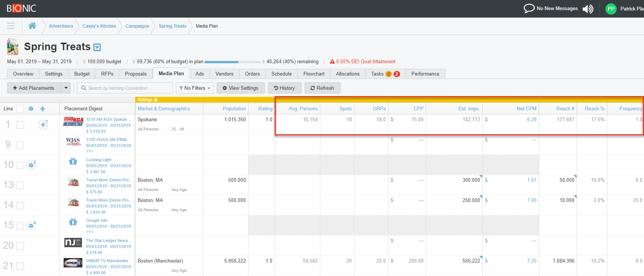Select all lines with header checkbox
644x276 pixels.
pyautogui.click(x=20, y=109)
